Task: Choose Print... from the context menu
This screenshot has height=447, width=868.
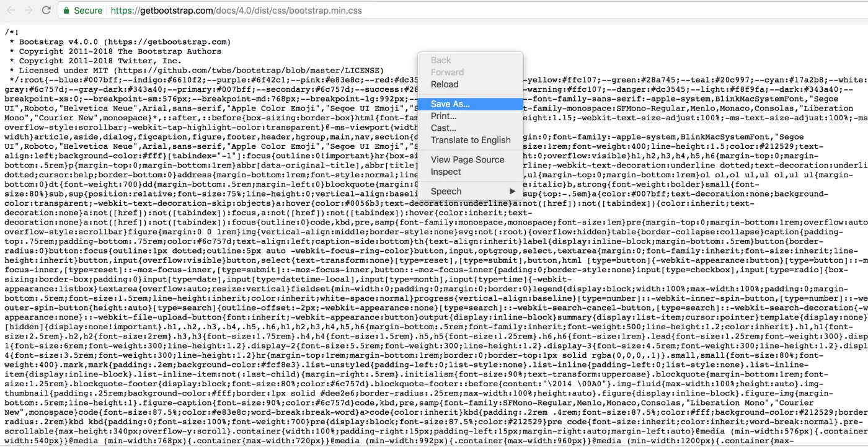Action: 471,116
